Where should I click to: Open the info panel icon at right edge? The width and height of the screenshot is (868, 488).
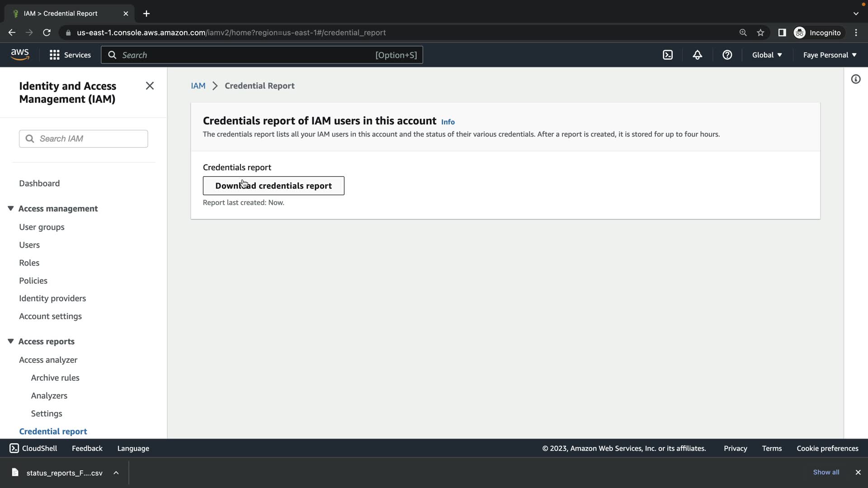855,80
